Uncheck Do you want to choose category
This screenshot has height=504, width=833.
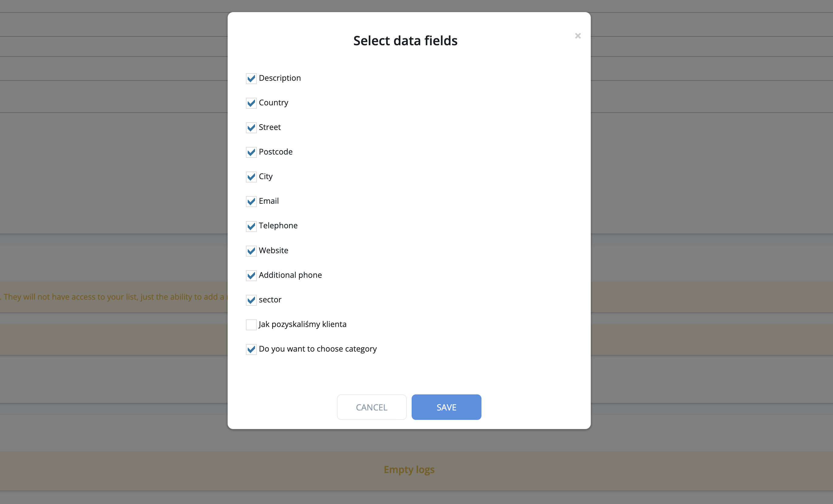[x=251, y=349]
